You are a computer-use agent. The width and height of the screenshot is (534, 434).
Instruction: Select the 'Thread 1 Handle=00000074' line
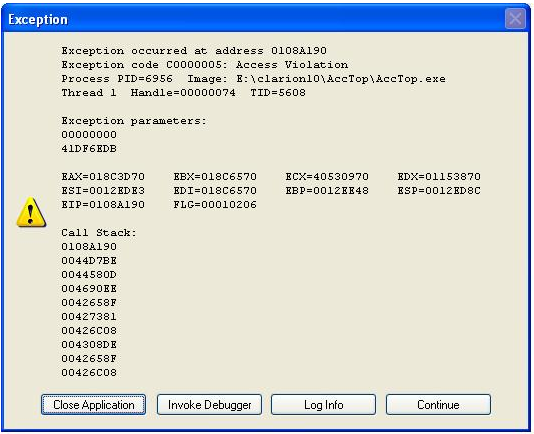(x=184, y=93)
